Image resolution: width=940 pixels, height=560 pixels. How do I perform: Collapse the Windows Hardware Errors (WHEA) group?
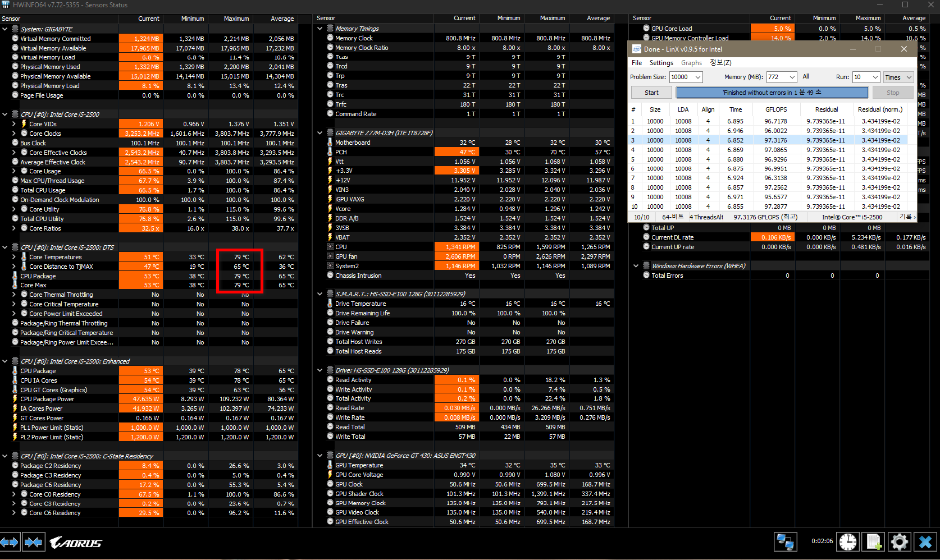pos(636,266)
